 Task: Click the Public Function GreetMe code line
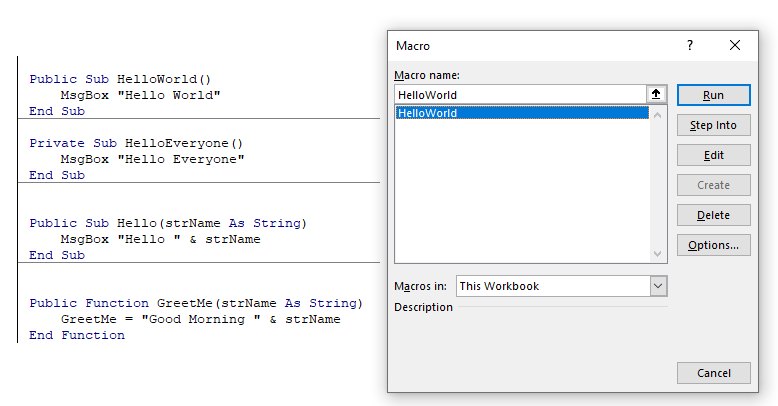click(x=196, y=303)
